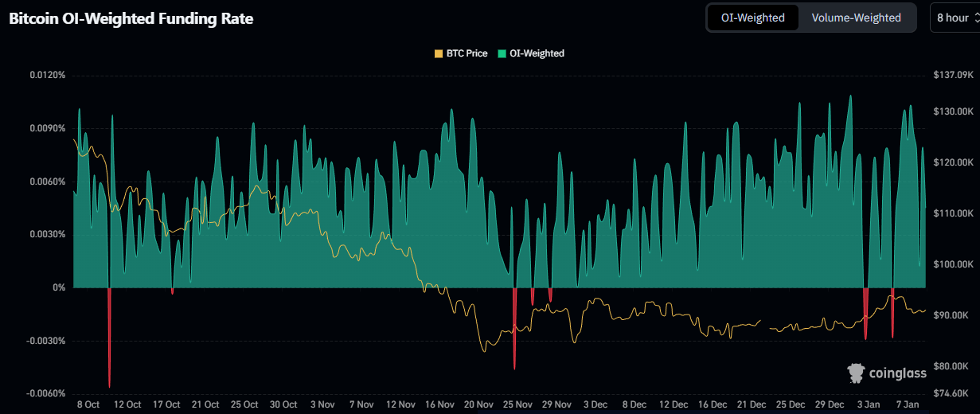Click the yellow BTC Price legend swatch
The height and width of the screenshot is (414, 980).
(438, 53)
